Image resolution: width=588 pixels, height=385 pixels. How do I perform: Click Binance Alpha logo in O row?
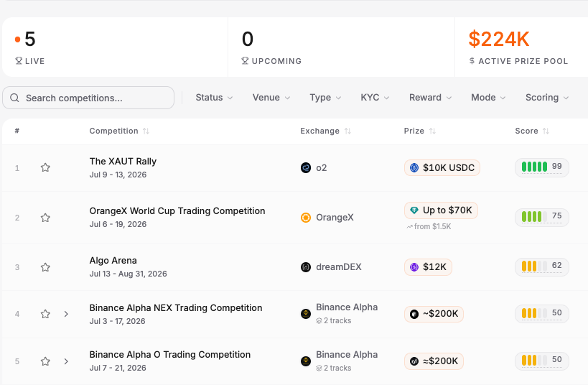[306, 361]
